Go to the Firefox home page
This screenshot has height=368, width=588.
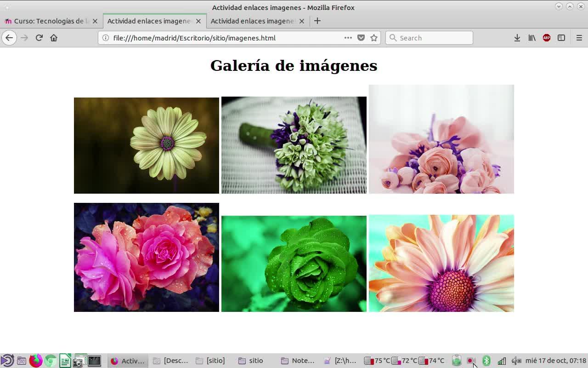point(54,38)
